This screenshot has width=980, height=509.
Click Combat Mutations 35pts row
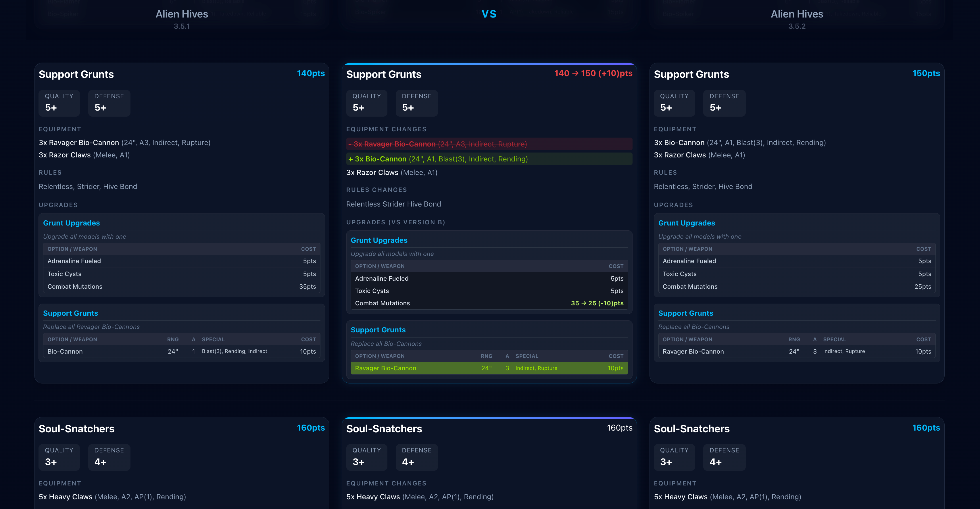[x=181, y=287]
